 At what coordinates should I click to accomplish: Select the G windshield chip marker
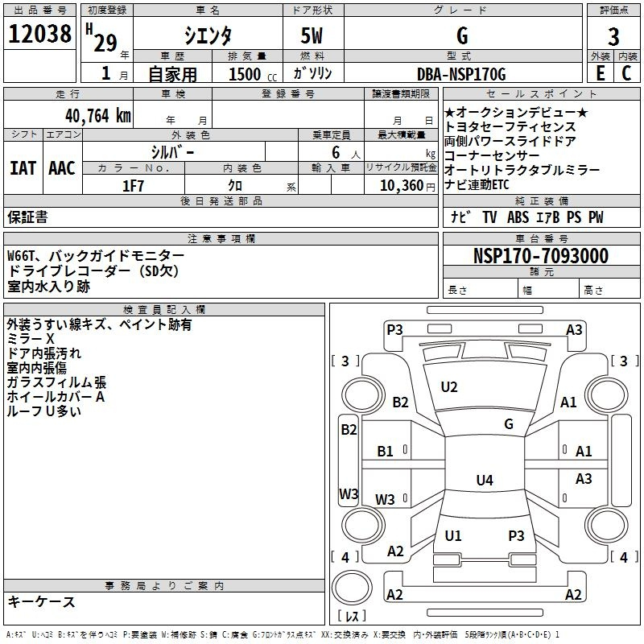[508, 424]
